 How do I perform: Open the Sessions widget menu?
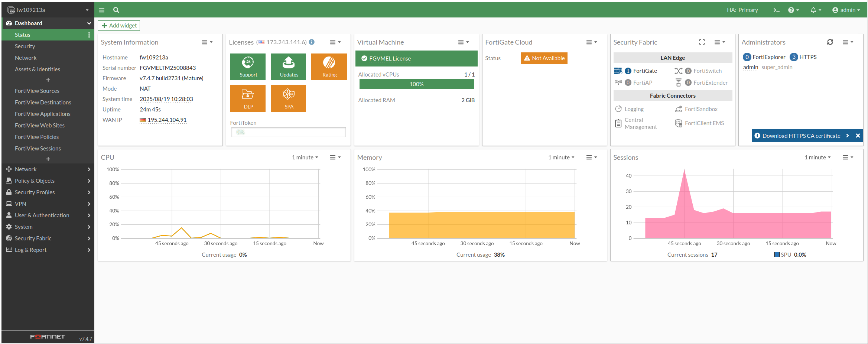point(848,157)
